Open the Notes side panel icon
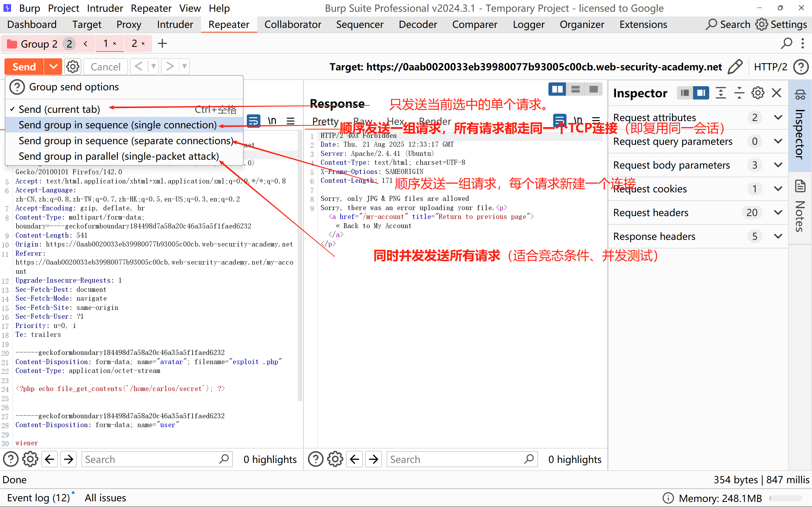 click(x=801, y=186)
